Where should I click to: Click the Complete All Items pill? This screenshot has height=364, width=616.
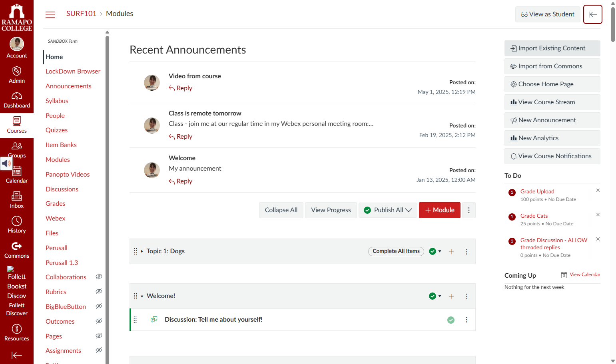coord(396,251)
